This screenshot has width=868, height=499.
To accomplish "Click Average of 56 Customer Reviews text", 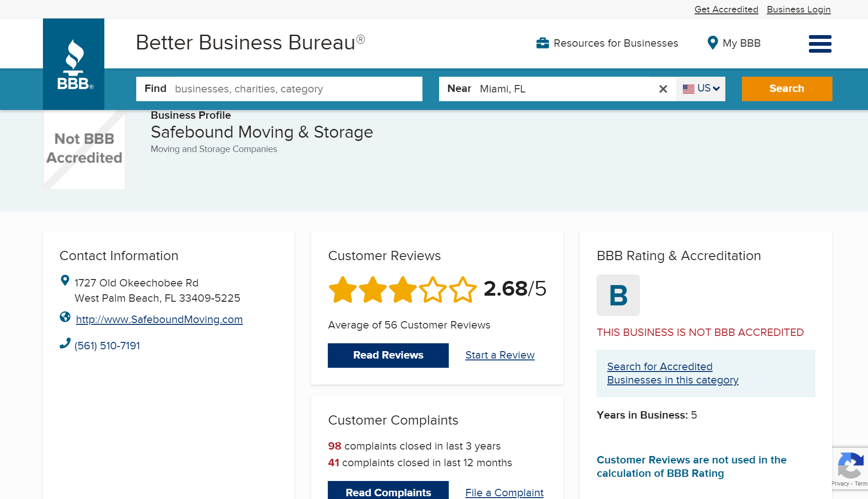I will coord(409,325).
